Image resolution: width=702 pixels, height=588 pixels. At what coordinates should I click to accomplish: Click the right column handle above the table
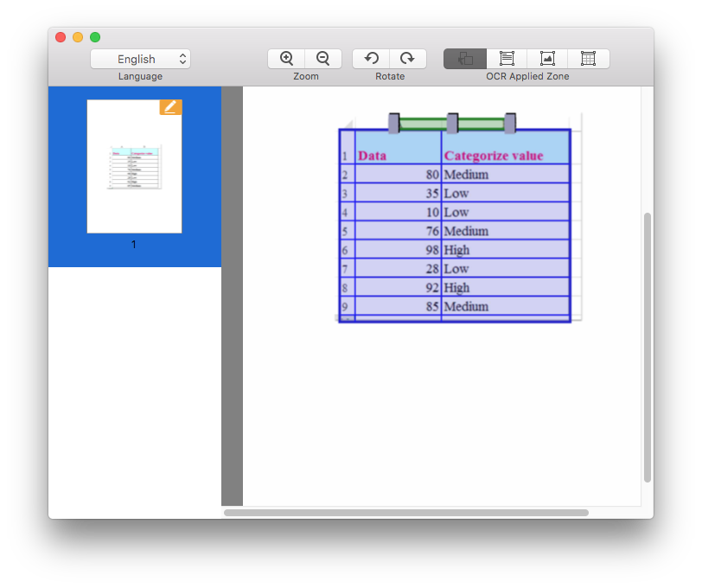click(x=510, y=124)
